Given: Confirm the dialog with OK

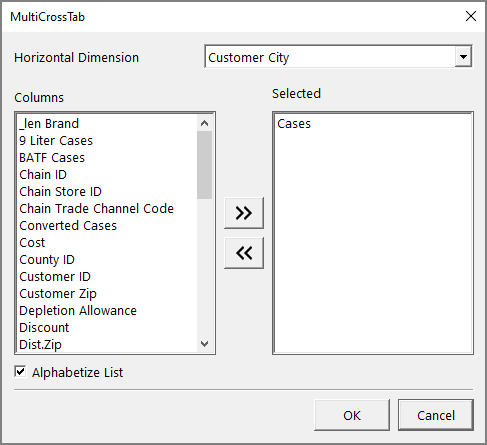Looking at the screenshot, I should (352, 415).
